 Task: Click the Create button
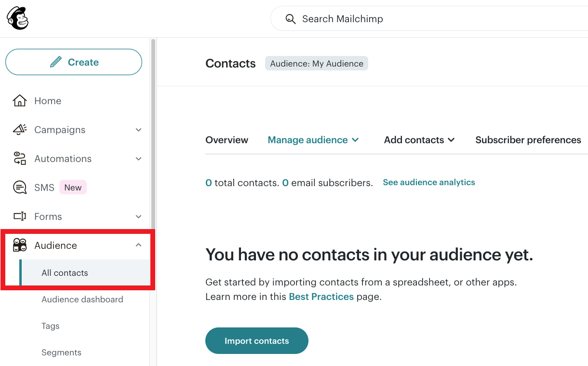(x=74, y=62)
